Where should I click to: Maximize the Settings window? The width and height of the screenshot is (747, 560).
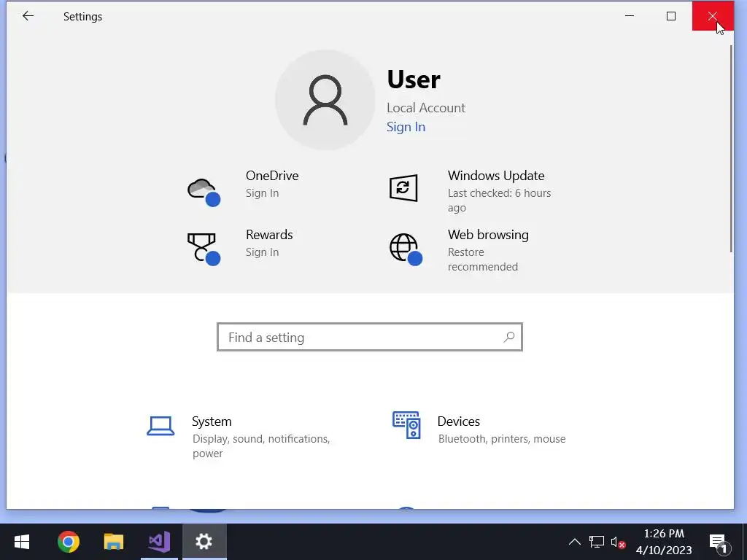671,16
